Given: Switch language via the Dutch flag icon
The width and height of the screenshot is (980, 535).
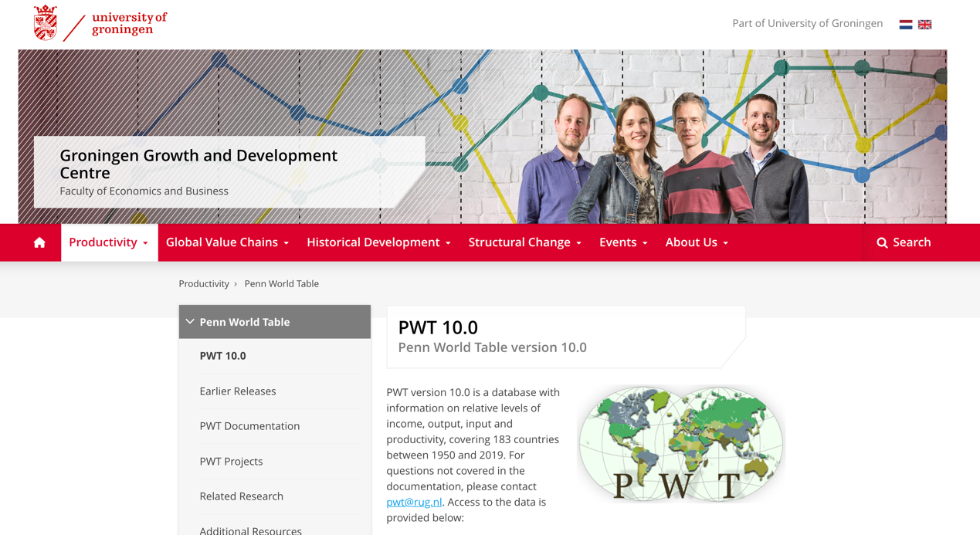Looking at the screenshot, I should 906,25.
